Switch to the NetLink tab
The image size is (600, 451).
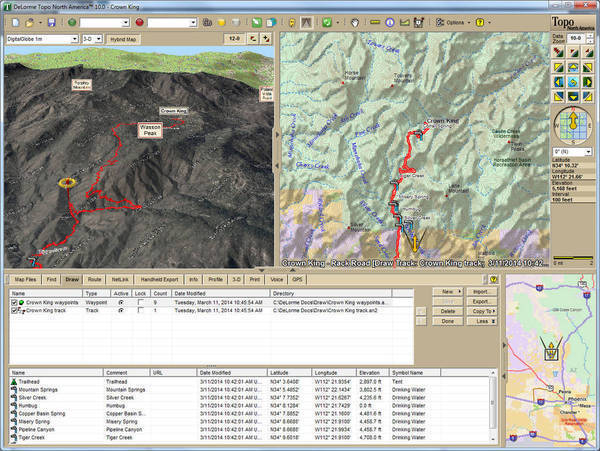coord(120,280)
